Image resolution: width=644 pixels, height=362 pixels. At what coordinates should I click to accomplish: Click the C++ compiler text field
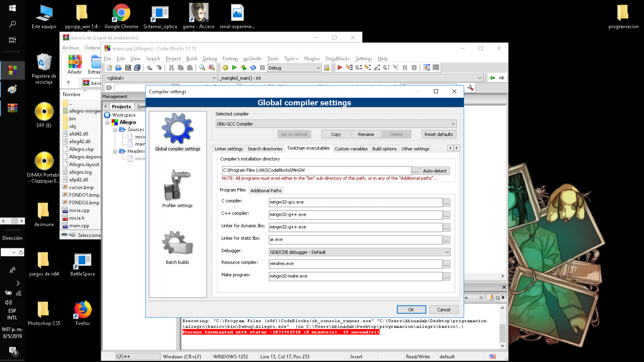point(355,214)
